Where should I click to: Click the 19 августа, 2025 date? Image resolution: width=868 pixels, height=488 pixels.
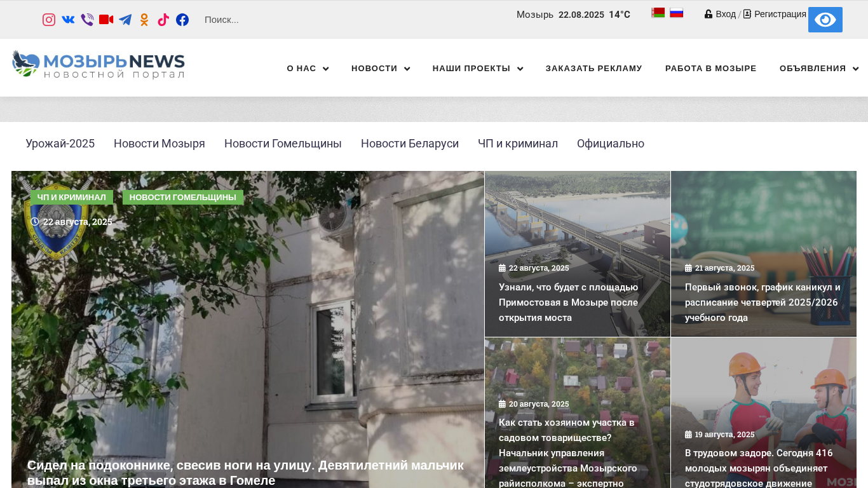pyautogui.click(x=720, y=435)
